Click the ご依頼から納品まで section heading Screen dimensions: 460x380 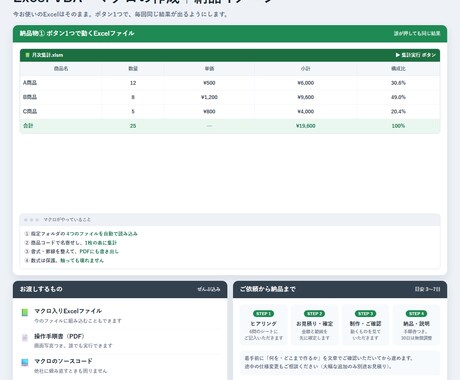pos(268,289)
